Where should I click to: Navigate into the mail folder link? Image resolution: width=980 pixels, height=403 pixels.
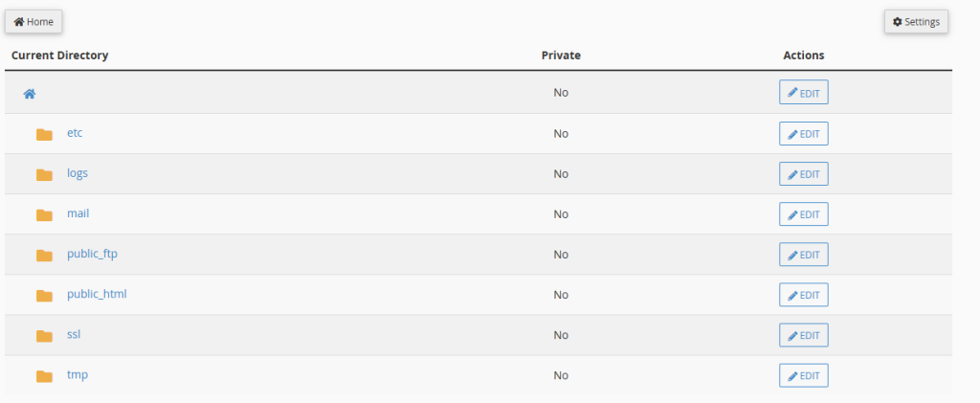(78, 213)
